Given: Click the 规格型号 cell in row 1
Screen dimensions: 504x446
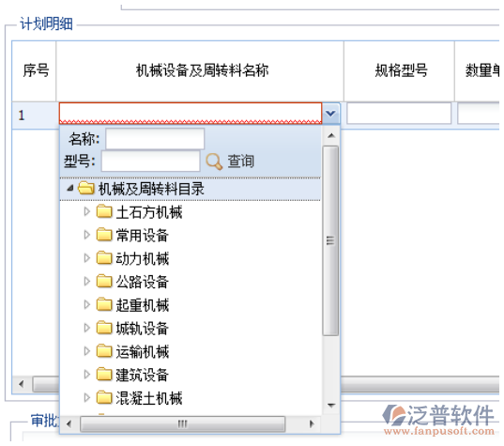Looking at the screenshot, I should 399,114.
